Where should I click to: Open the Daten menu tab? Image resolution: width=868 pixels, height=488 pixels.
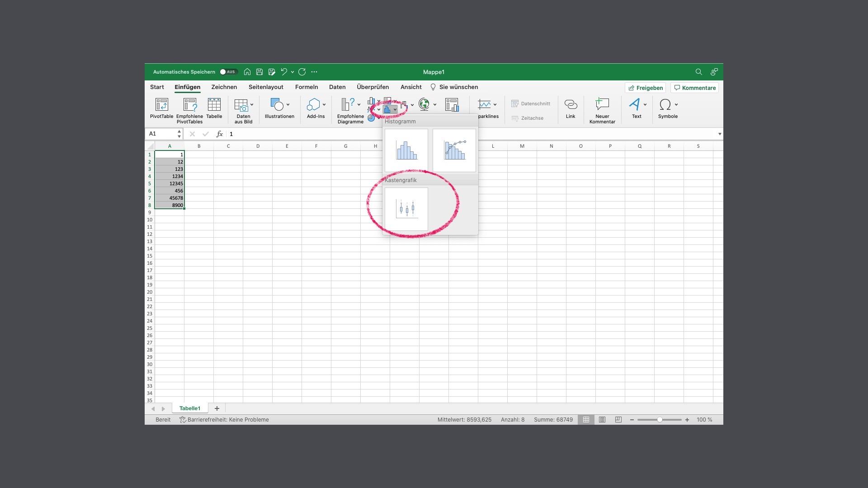[337, 87]
